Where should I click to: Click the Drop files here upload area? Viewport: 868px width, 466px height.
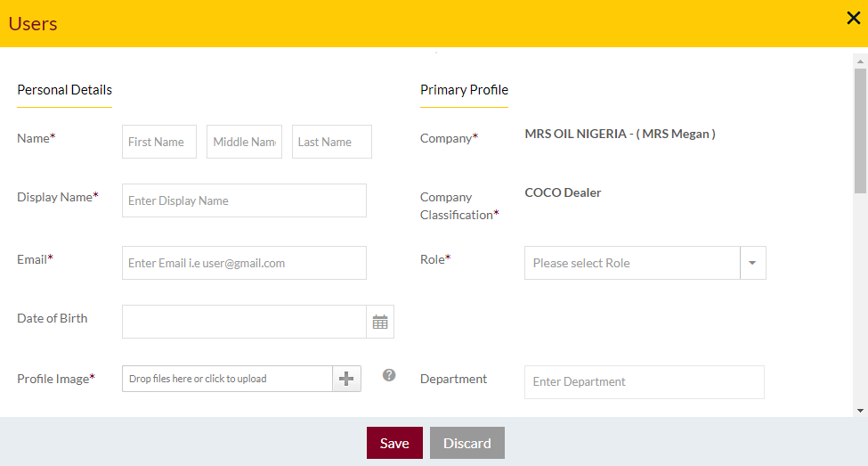(228, 379)
